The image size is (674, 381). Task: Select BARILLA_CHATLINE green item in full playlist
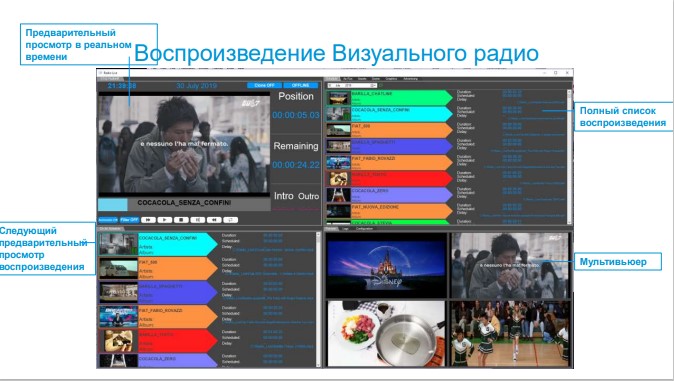click(402, 98)
